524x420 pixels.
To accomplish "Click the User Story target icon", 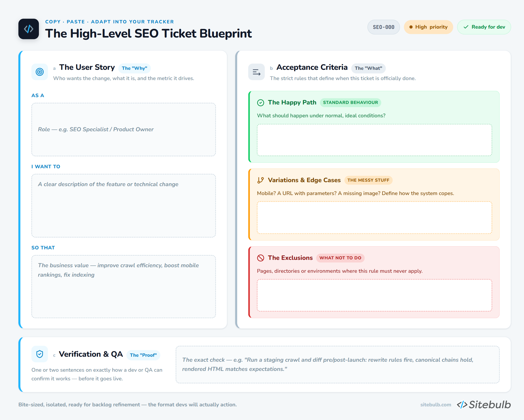I will click(40, 72).
